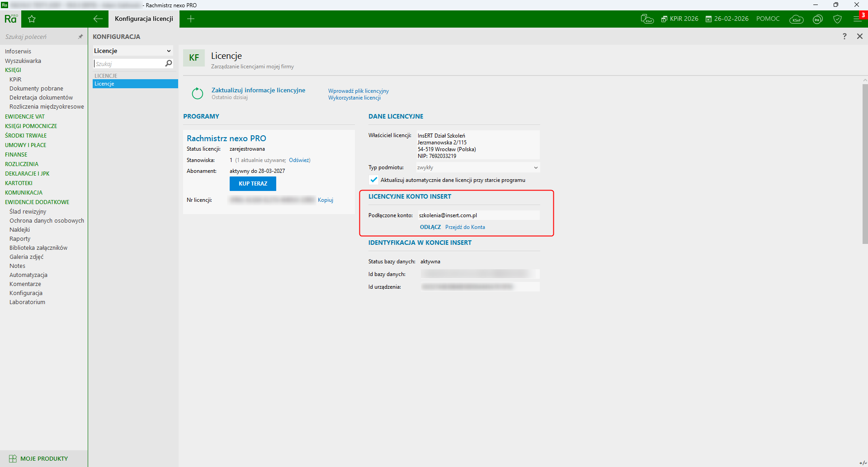868x467 pixels.
Task: Click the KUP TERAZ button
Action: click(x=253, y=184)
